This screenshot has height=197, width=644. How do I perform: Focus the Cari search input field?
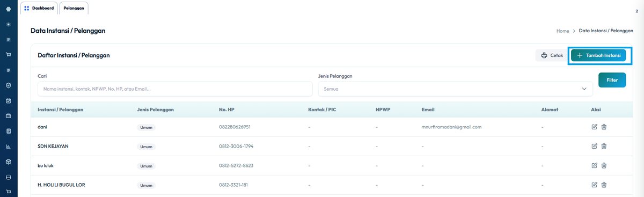[x=175, y=89]
